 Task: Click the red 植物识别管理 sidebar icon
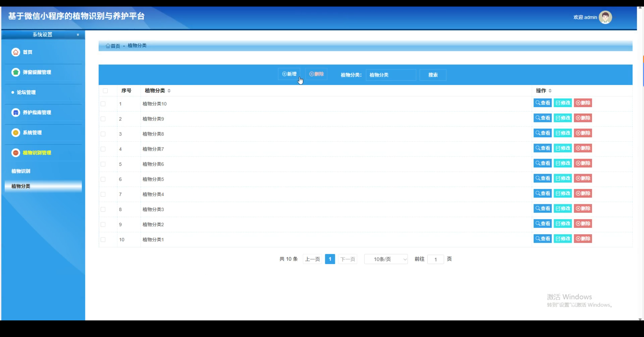coord(16,153)
